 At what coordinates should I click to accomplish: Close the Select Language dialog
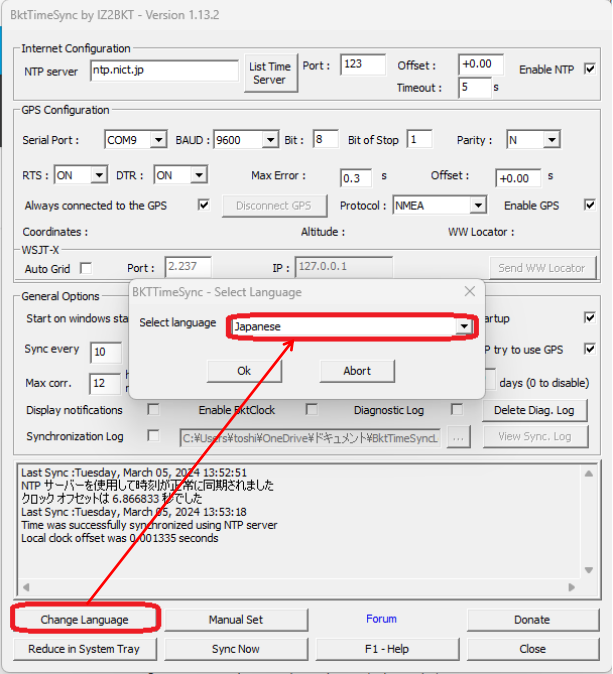pos(470,291)
